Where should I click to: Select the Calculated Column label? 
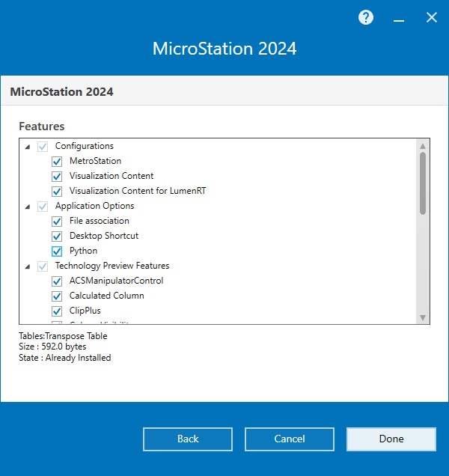tap(106, 296)
